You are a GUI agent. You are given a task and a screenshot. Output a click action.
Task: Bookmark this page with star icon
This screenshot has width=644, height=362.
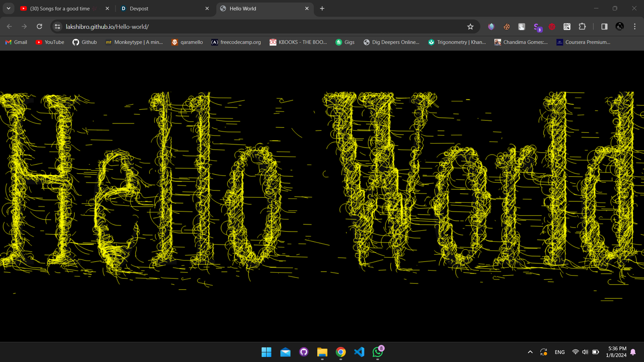tap(470, 27)
